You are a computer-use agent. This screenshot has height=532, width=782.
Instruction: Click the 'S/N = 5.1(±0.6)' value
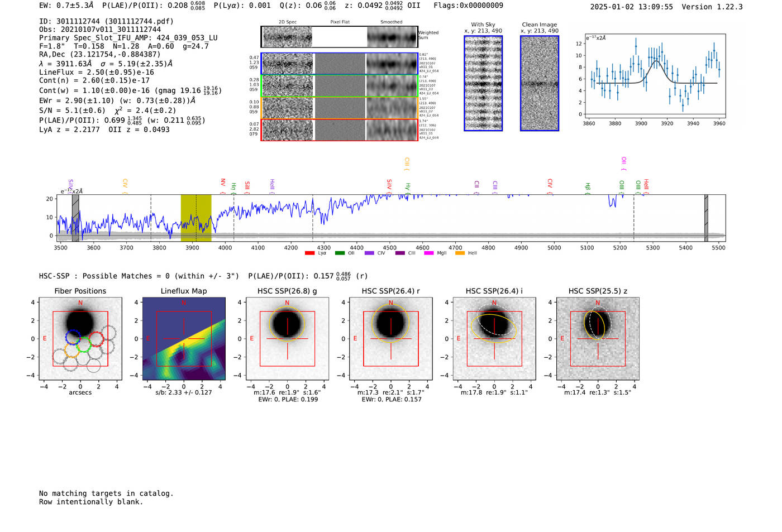pyautogui.click(x=72, y=111)
